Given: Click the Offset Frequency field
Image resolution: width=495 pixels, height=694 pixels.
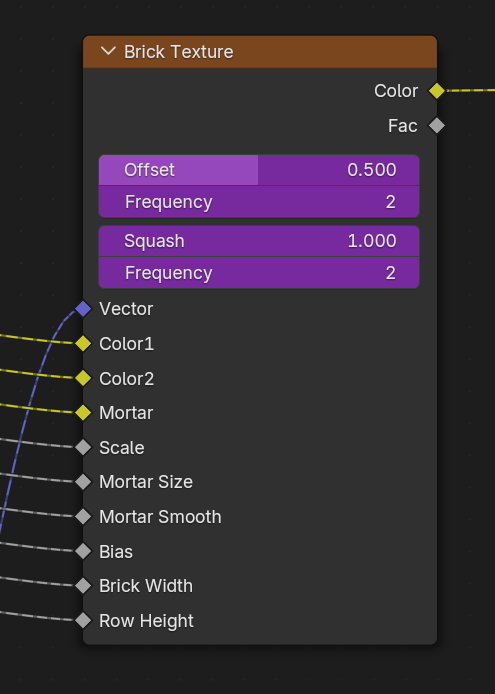Looking at the screenshot, I should 259,202.
